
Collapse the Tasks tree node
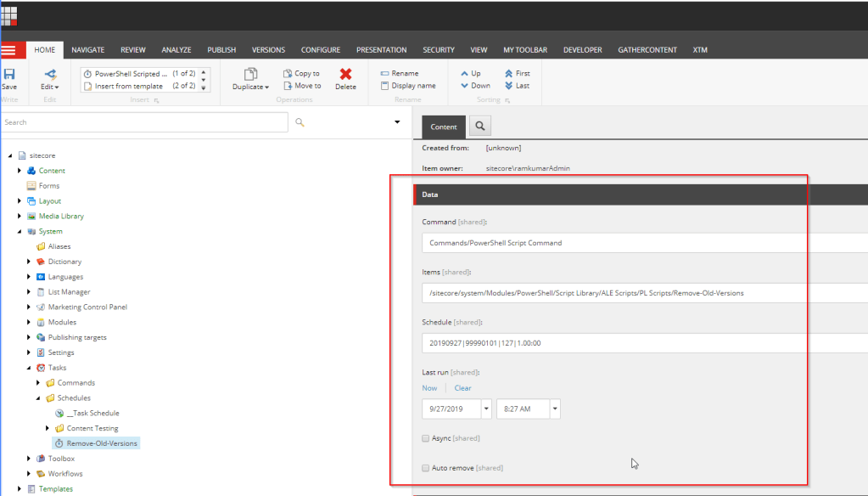point(29,368)
